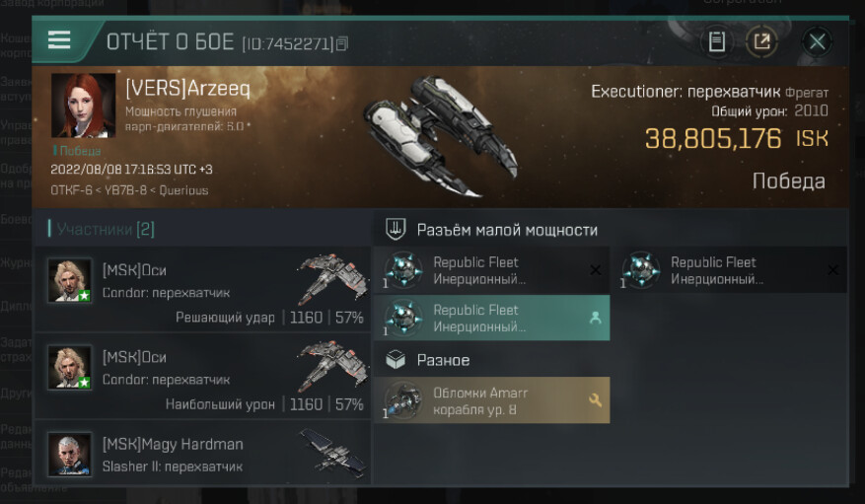
Task: Open the second [MSK]Оси portrait, Наибольший урон row
Action: (x=69, y=367)
